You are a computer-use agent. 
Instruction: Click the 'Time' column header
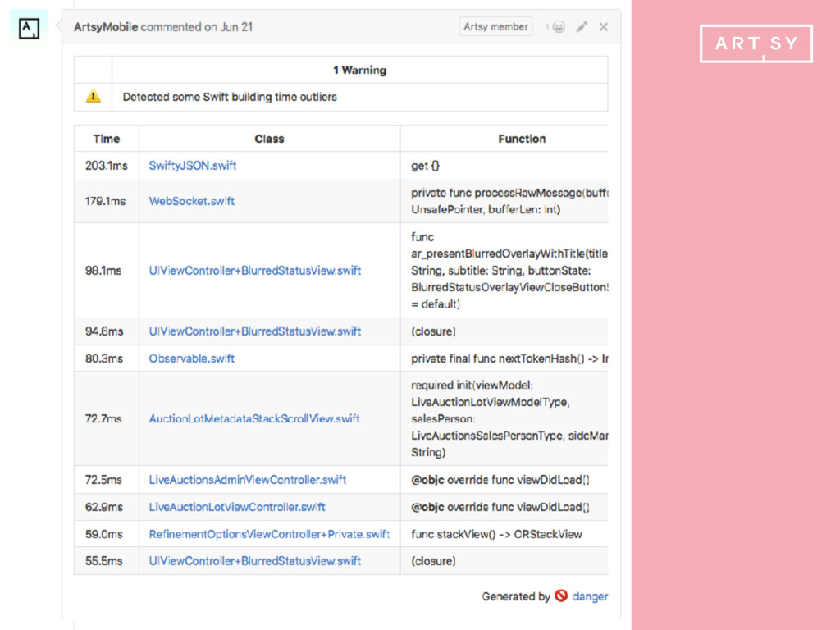coord(106,139)
